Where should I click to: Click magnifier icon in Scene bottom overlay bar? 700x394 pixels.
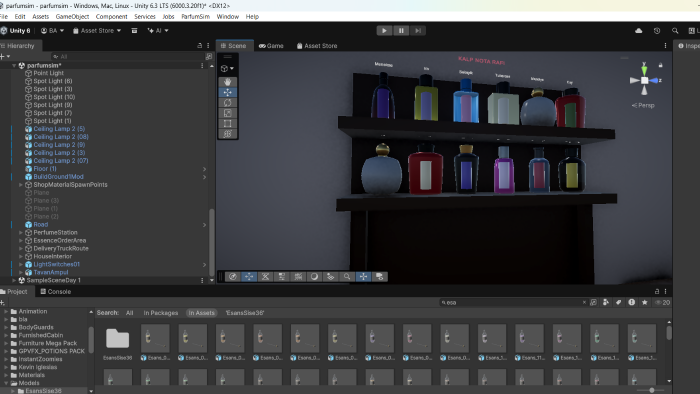coord(347,277)
